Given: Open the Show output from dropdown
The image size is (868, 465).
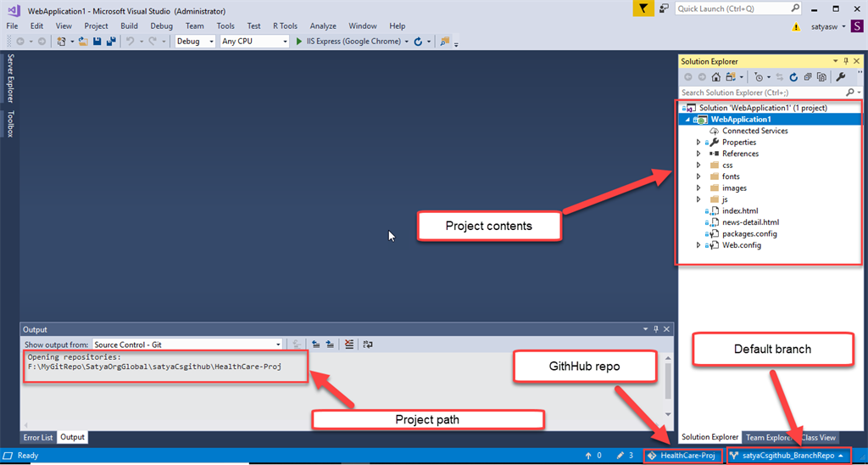Looking at the screenshot, I should click(x=187, y=345).
